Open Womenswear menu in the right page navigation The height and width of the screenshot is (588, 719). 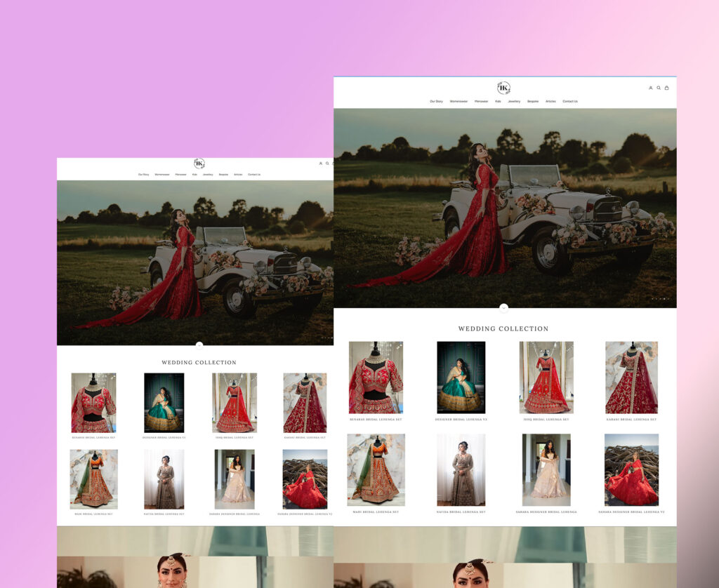pyautogui.click(x=459, y=101)
